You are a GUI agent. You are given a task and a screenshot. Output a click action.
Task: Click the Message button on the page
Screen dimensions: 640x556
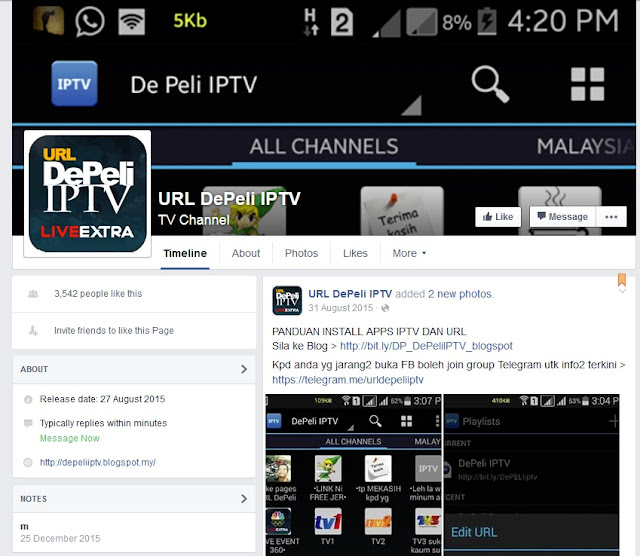click(x=562, y=216)
